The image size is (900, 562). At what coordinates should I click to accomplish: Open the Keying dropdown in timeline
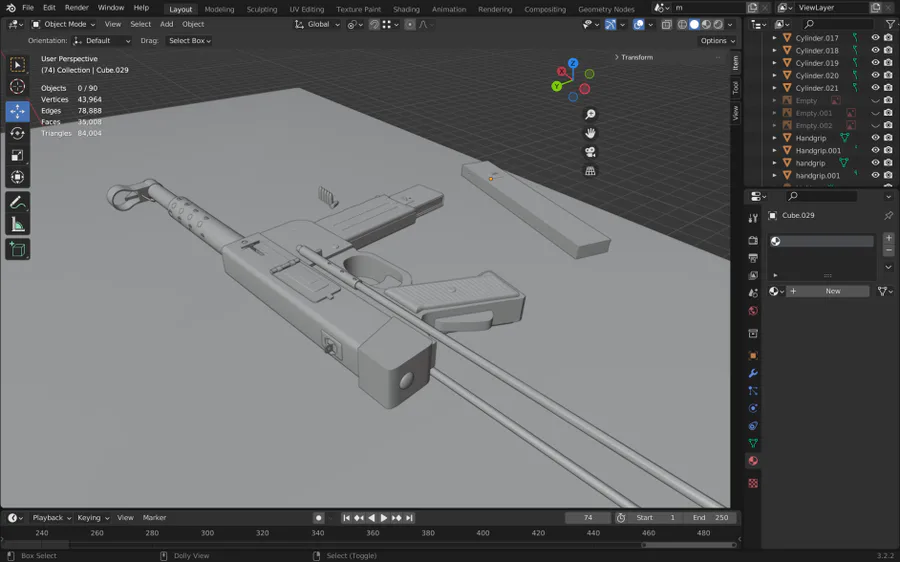coord(92,517)
